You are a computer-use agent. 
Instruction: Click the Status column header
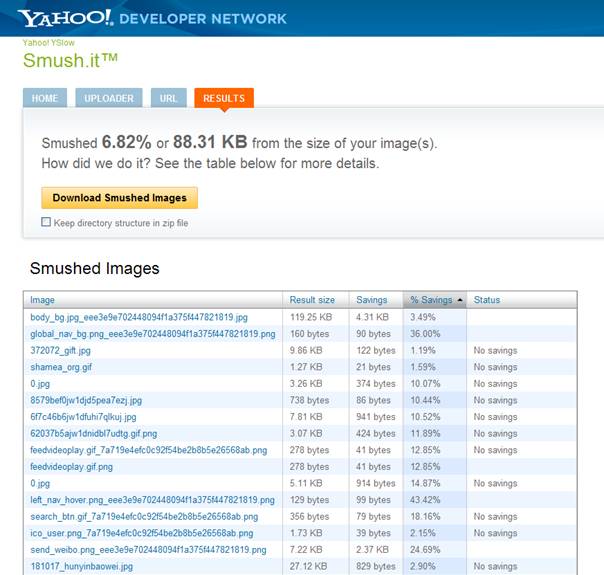(x=487, y=300)
